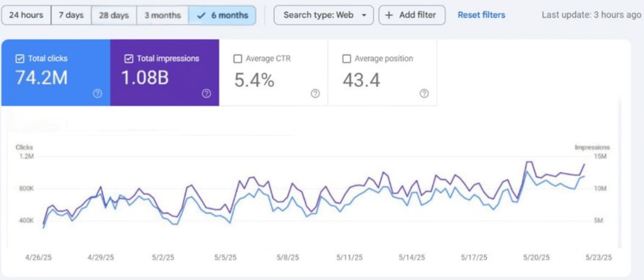
Task: Click help icon on Average CTR card
Action: (x=315, y=93)
